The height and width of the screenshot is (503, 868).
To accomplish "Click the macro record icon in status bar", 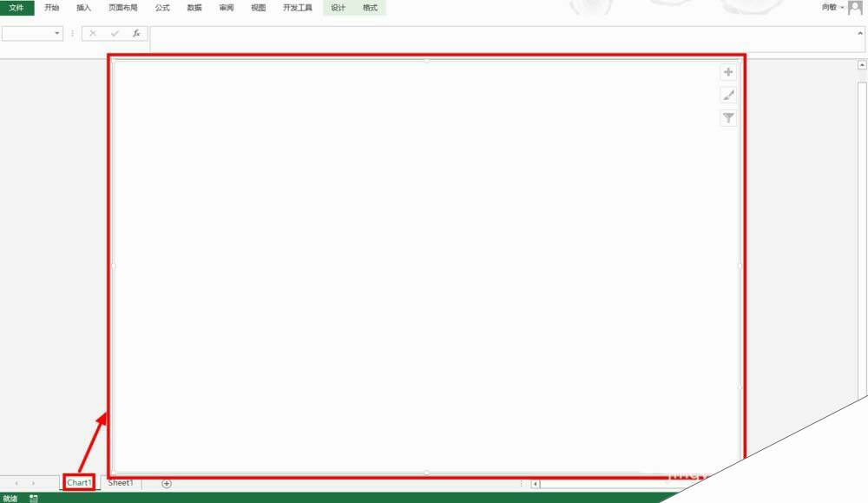I will [x=36, y=498].
